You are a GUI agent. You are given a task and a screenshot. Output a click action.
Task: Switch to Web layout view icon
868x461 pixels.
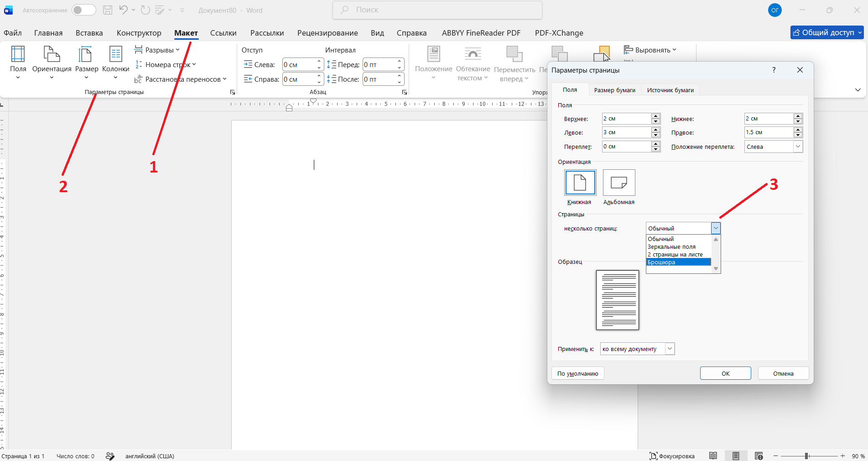[759, 456]
